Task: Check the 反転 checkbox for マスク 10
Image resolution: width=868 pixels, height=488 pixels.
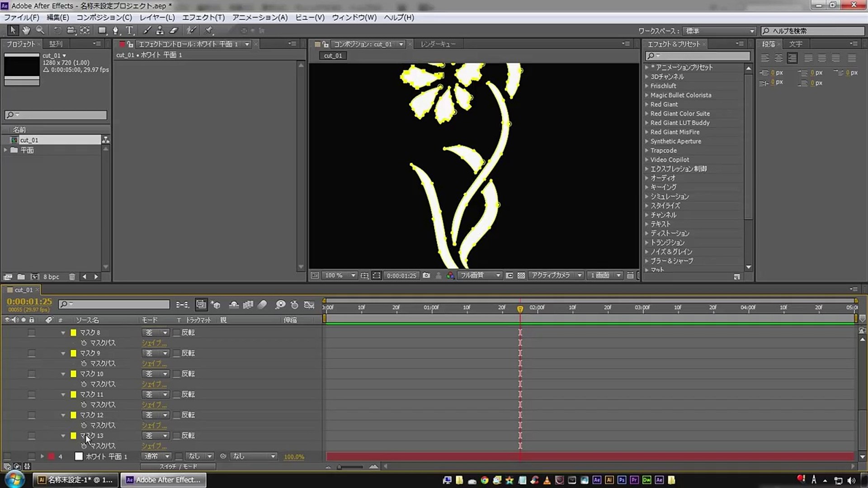Action: point(177,374)
